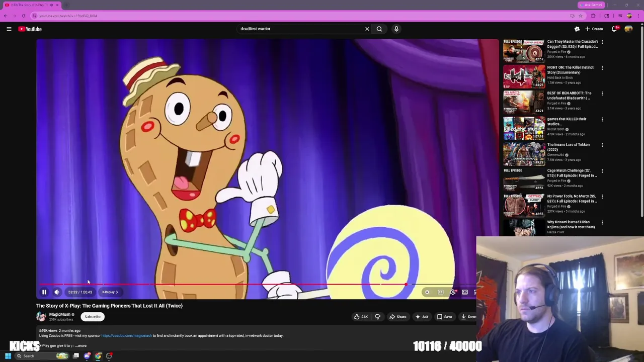Open a new browser tab
The width and height of the screenshot is (644, 362).
coord(66,5)
